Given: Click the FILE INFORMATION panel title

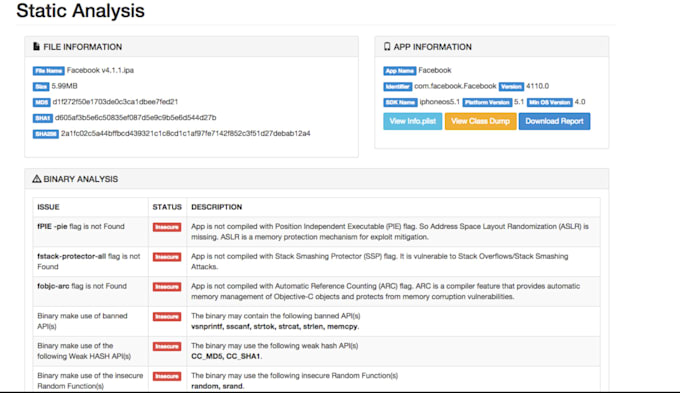Looking at the screenshot, I should point(82,47).
